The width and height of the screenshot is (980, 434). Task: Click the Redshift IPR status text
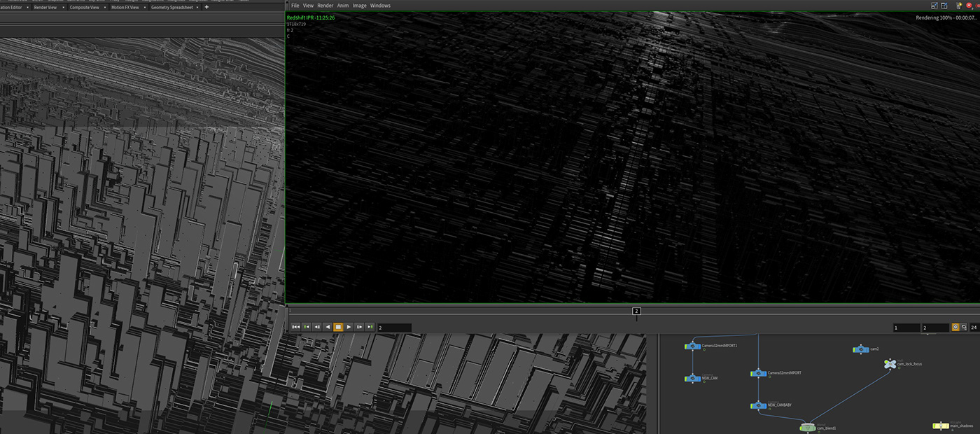point(309,17)
